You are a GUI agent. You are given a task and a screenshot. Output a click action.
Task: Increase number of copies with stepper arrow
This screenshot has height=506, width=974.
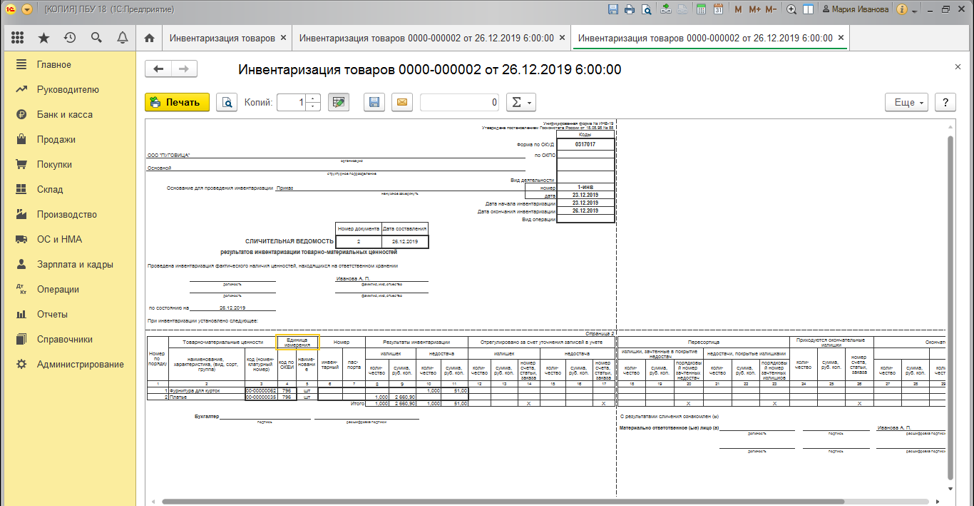point(314,98)
